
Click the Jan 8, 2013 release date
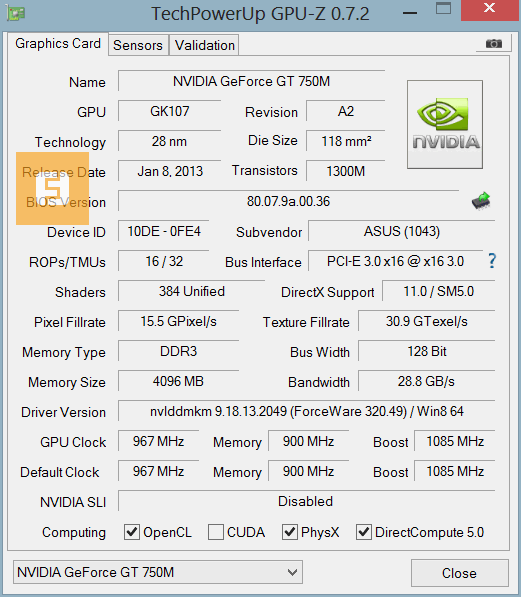pyautogui.click(x=169, y=171)
